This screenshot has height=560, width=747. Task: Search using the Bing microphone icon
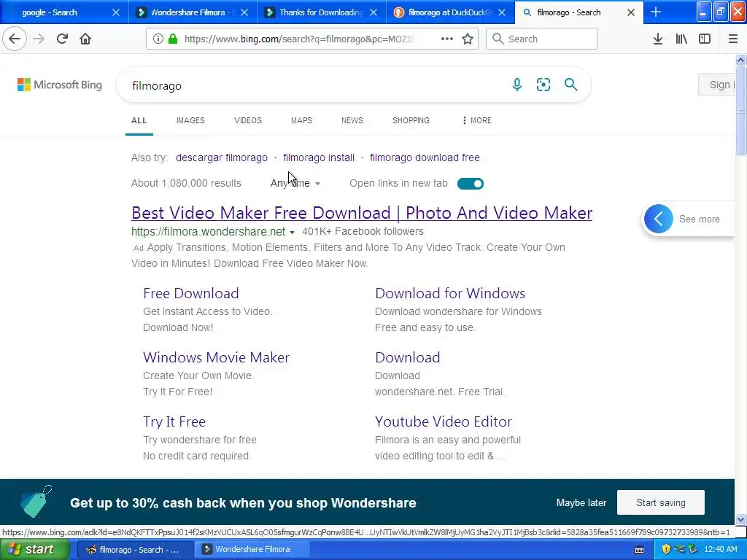point(517,85)
